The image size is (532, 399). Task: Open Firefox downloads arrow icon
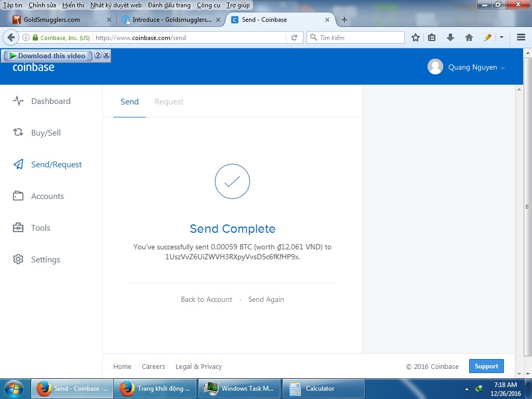pyautogui.click(x=450, y=37)
